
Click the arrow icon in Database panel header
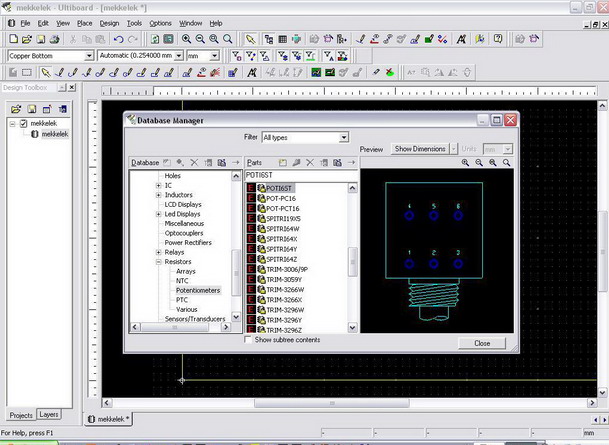[235, 163]
